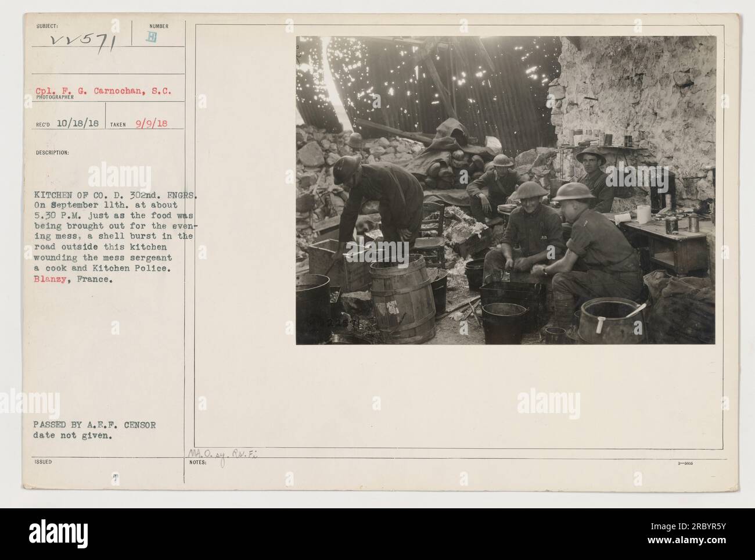Click the taken date "9/9/18"

150,124
